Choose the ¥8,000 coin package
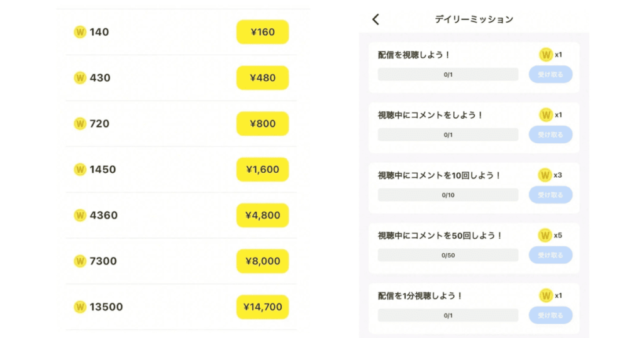The height and width of the screenshot is (338, 644). (262, 261)
